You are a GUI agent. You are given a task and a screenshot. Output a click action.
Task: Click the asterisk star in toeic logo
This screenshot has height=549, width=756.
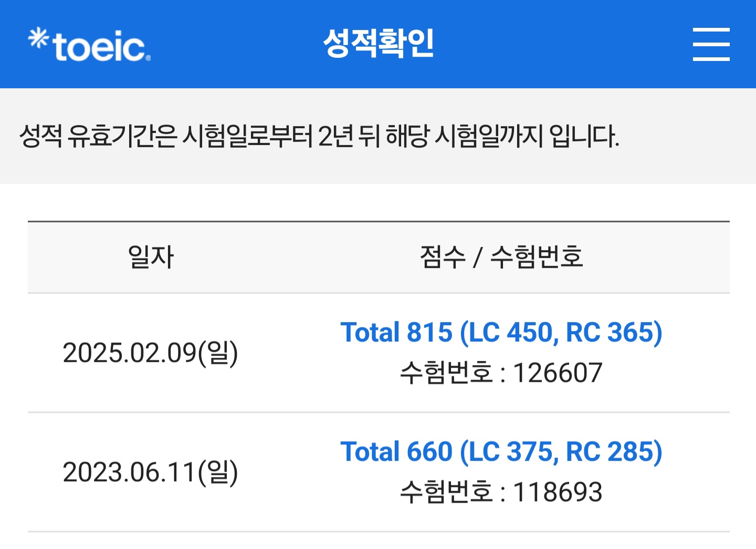click(x=38, y=38)
